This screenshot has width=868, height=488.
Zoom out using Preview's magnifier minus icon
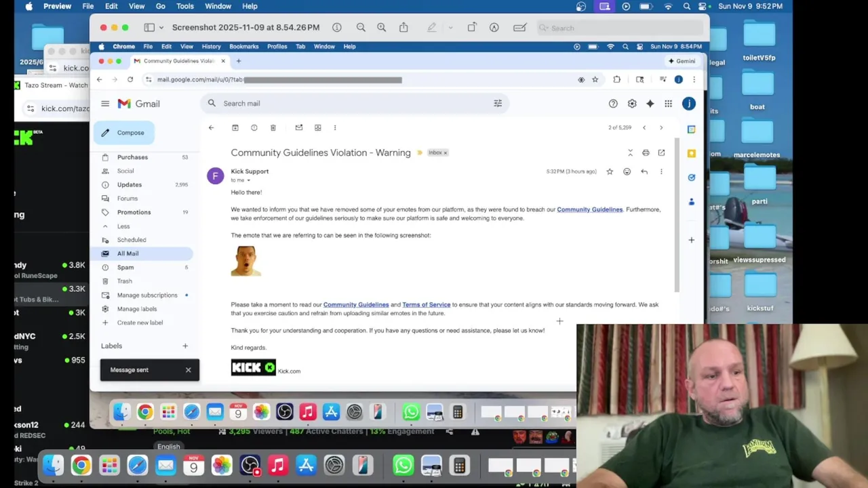tap(361, 28)
